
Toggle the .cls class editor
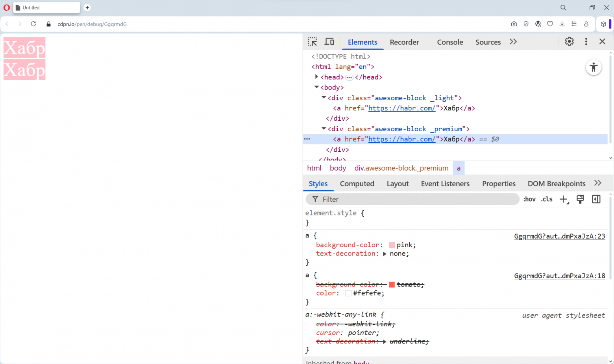(547, 199)
